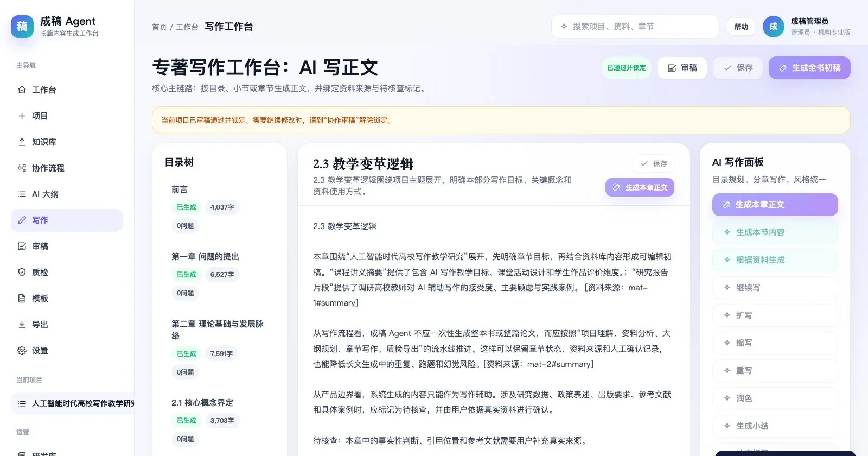Go to 首页 breadcrumb link
The width and height of the screenshot is (868, 456).
point(159,27)
